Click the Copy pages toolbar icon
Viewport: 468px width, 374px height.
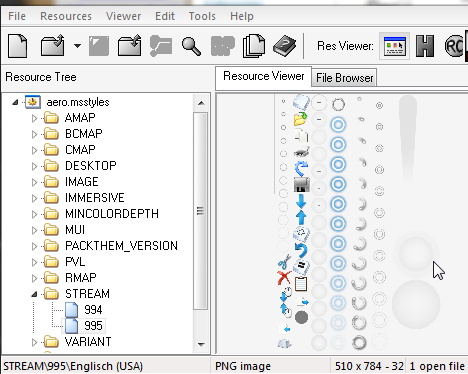pyautogui.click(x=254, y=46)
